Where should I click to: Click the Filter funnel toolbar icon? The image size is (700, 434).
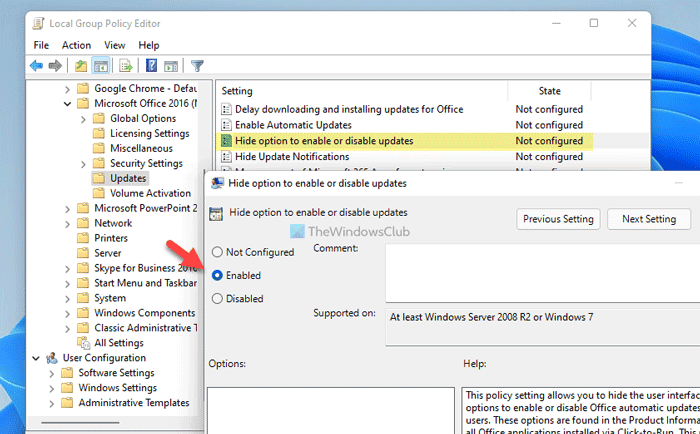point(197,66)
